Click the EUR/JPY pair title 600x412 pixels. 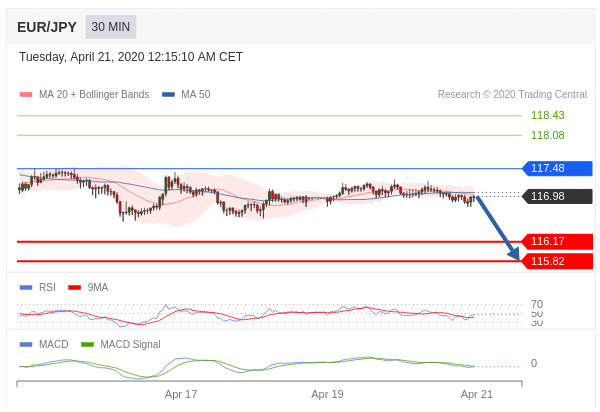(x=47, y=28)
